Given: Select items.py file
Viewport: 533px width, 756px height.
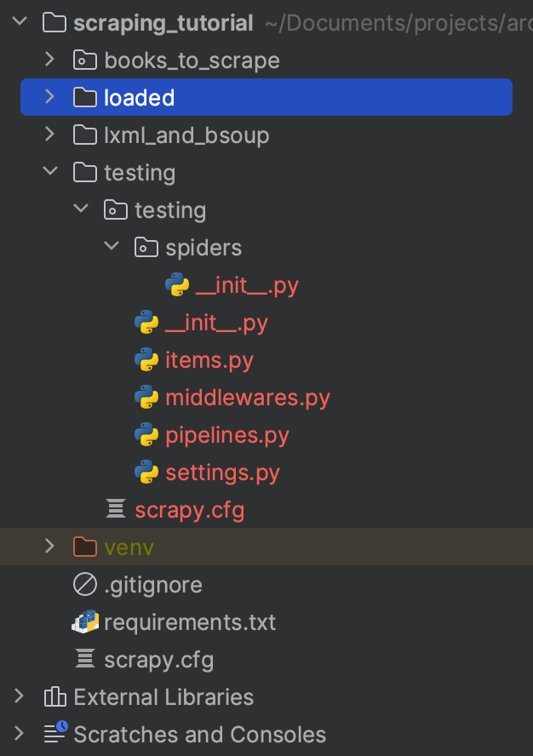Looking at the screenshot, I should point(209,360).
